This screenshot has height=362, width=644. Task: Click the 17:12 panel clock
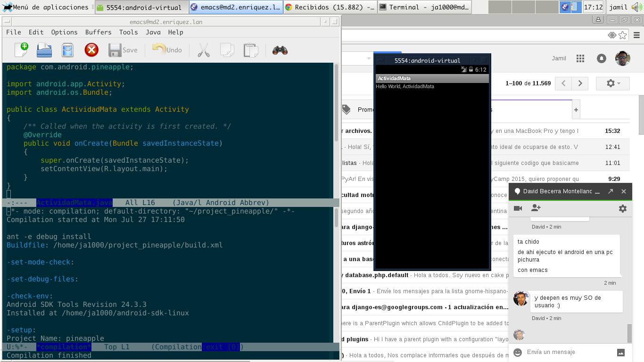coord(593,7)
